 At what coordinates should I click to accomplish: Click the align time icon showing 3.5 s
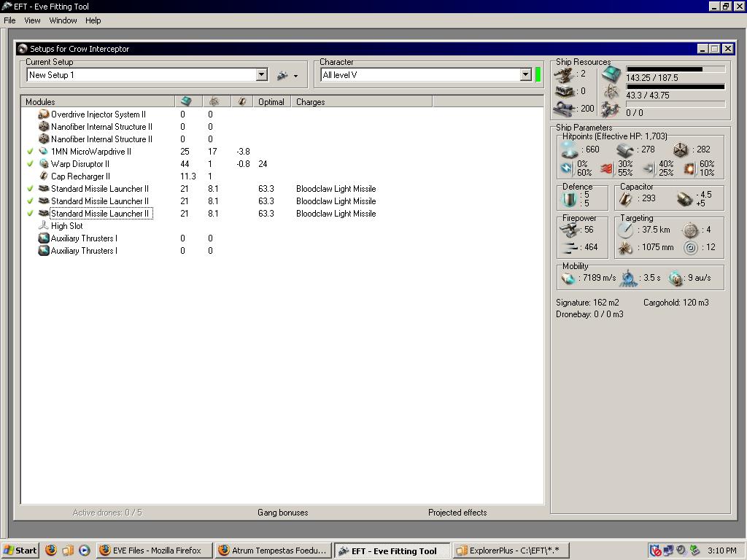628,278
